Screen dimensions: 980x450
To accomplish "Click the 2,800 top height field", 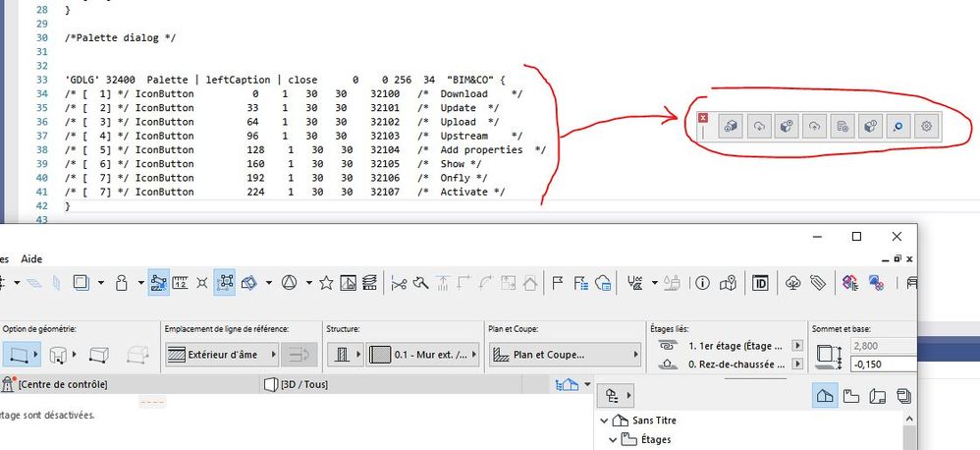I will [883, 346].
